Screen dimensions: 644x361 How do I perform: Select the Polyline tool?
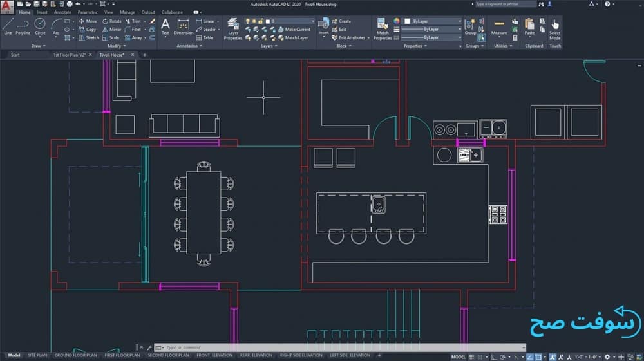[x=23, y=26]
